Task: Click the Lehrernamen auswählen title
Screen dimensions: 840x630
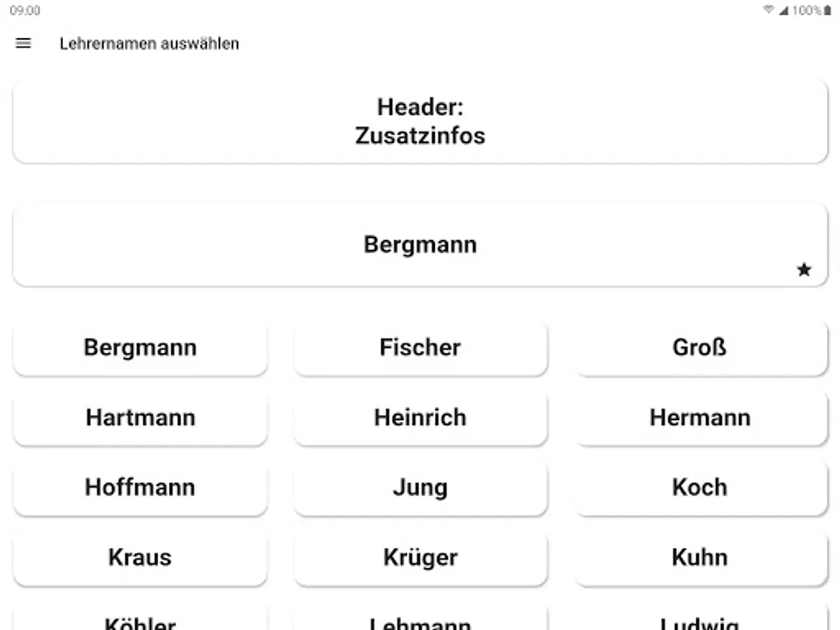Action: pos(149,43)
